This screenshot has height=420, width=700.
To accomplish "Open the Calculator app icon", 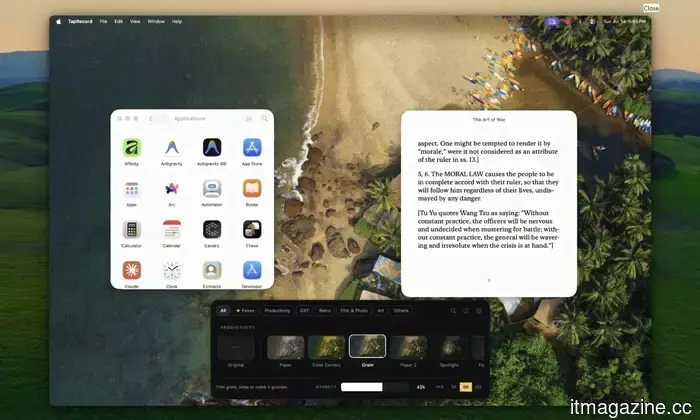I will coord(132,229).
